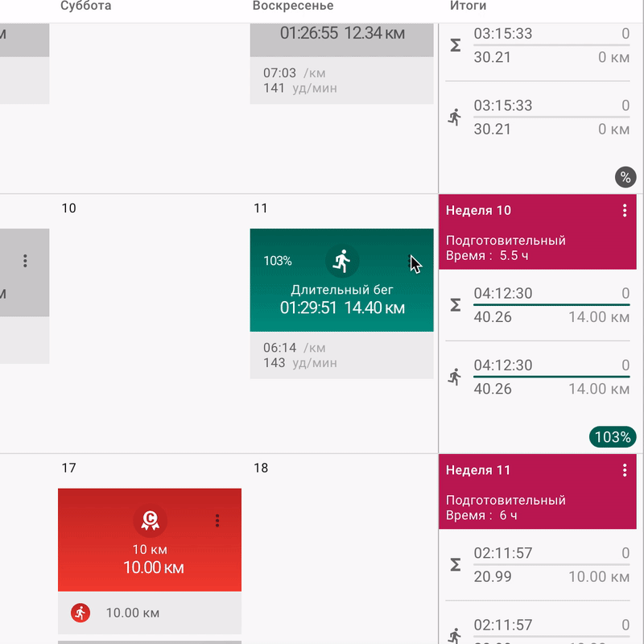Screen dimensions: 644x644
Task: Click the green progress bar under 04:12:30 total
Action: pyautogui.click(x=551, y=305)
